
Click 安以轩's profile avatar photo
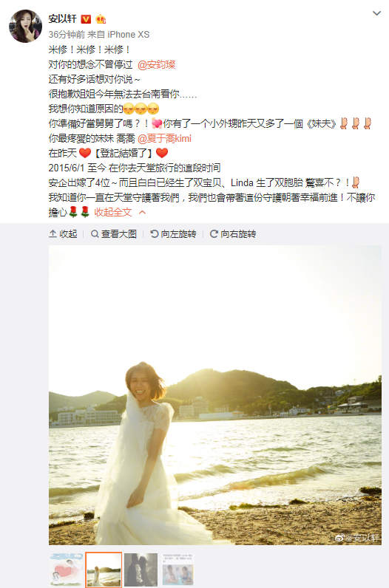click(x=26, y=27)
